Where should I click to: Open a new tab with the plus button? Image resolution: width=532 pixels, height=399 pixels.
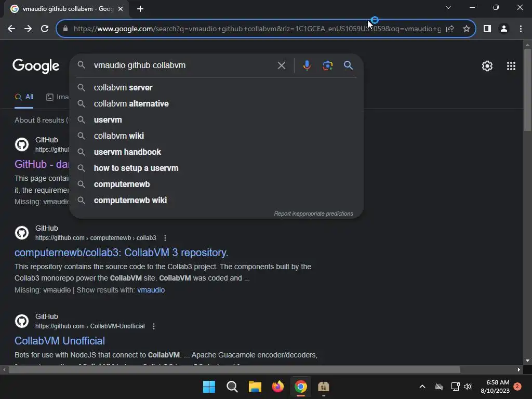[140, 9]
